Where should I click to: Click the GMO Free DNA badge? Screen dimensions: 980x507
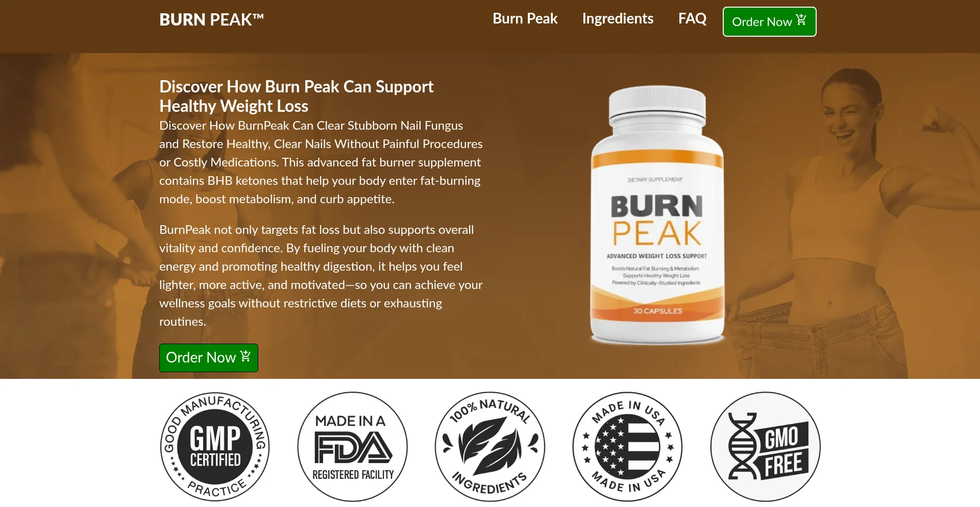(765, 447)
